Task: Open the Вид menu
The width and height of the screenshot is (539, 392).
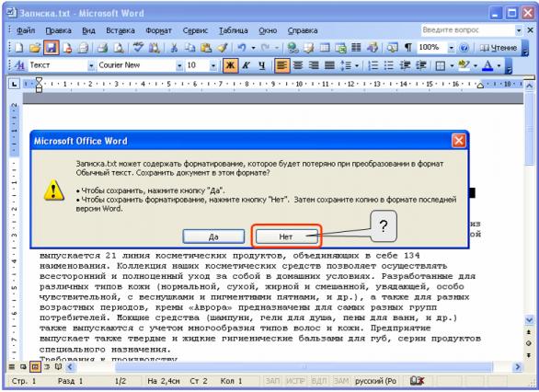Action: coord(88,30)
